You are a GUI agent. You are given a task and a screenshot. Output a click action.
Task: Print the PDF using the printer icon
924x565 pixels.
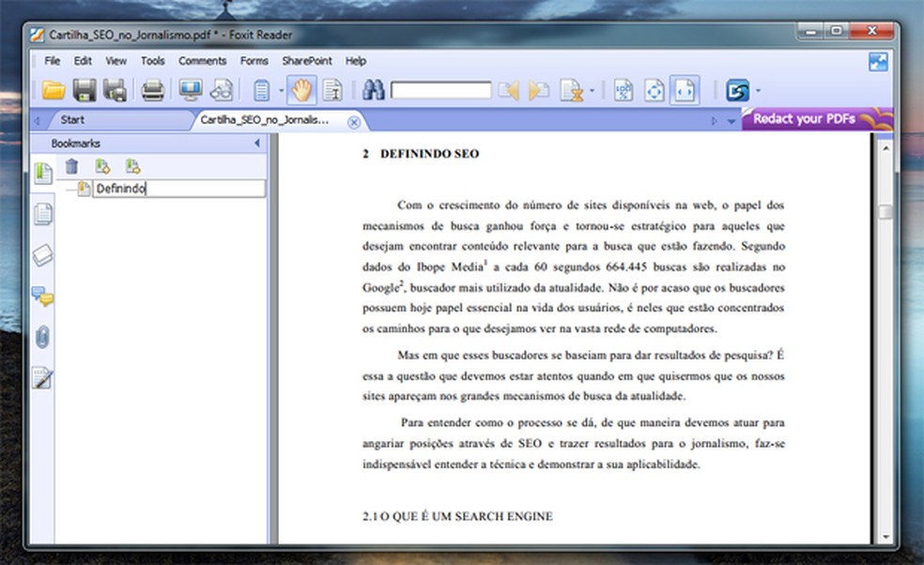tap(153, 90)
